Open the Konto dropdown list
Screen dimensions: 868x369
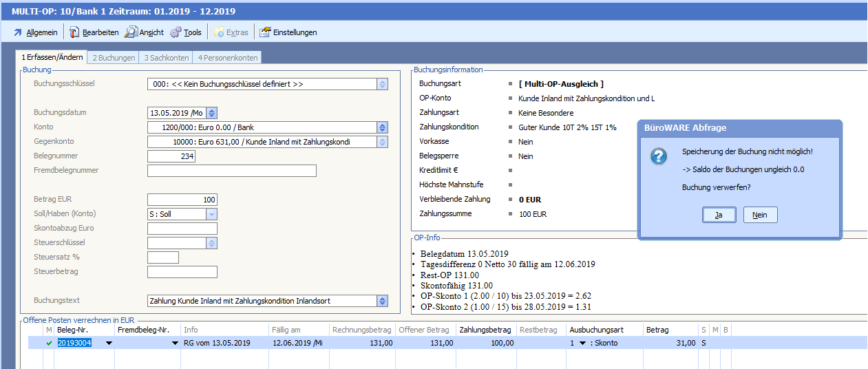tap(382, 127)
